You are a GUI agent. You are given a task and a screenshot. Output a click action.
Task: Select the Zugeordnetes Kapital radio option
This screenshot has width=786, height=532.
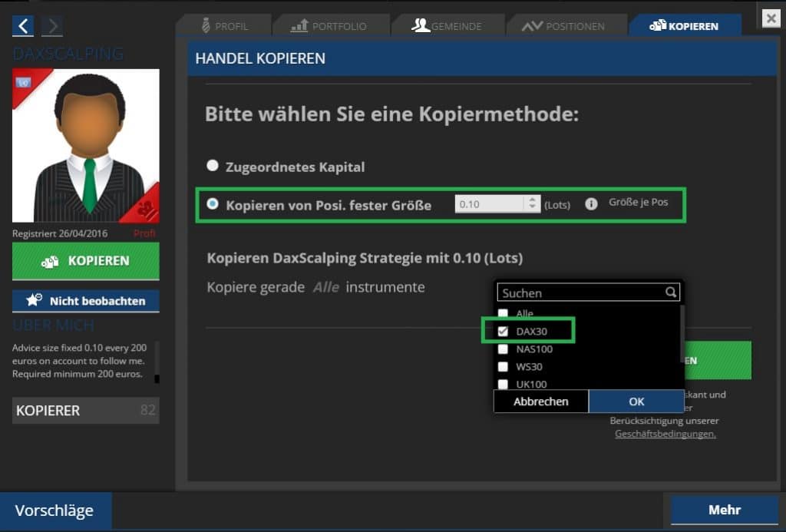click(x=213, y=166)
